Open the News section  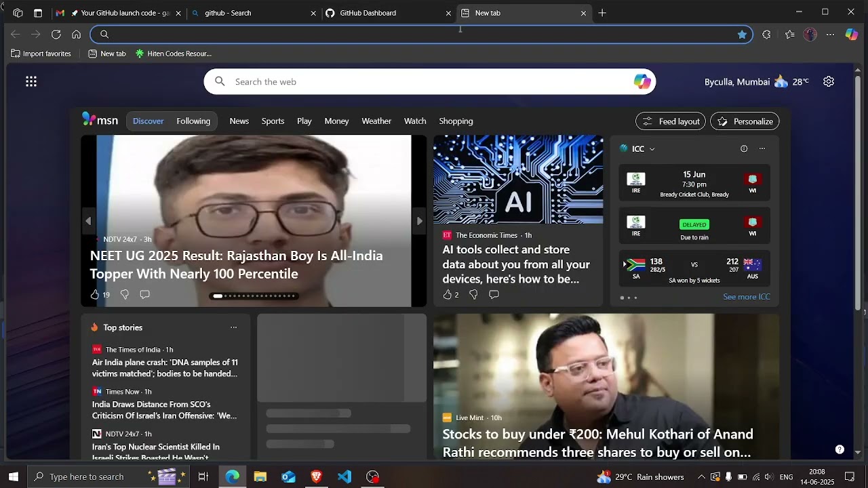point(239,121)
